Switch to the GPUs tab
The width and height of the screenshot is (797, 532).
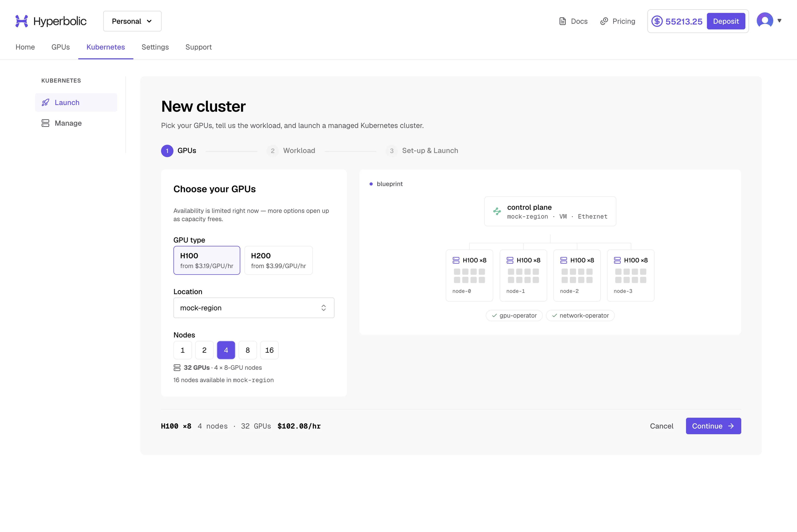coord(60,47)
